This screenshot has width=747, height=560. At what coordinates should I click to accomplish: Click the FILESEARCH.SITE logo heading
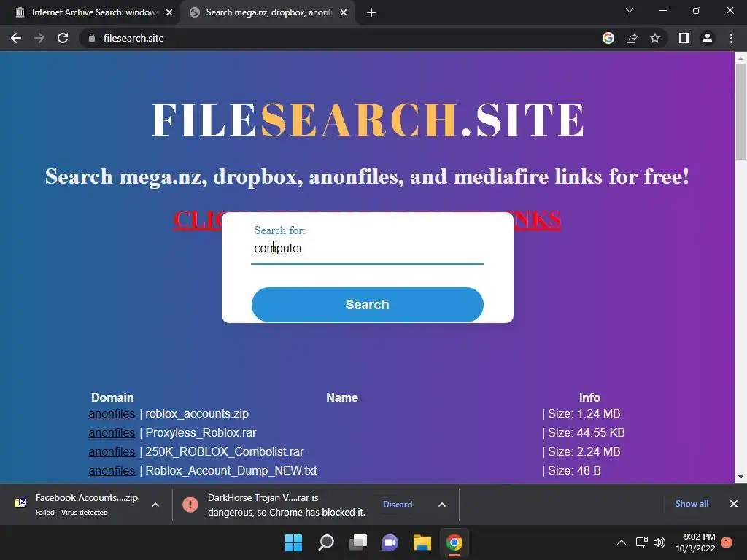pyautogui.click(x=368, y=120)
